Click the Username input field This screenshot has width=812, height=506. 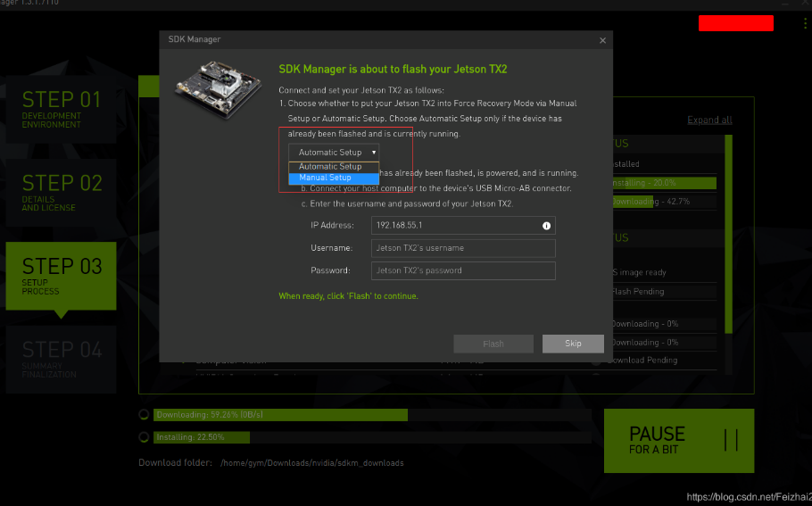pos(463,248)
